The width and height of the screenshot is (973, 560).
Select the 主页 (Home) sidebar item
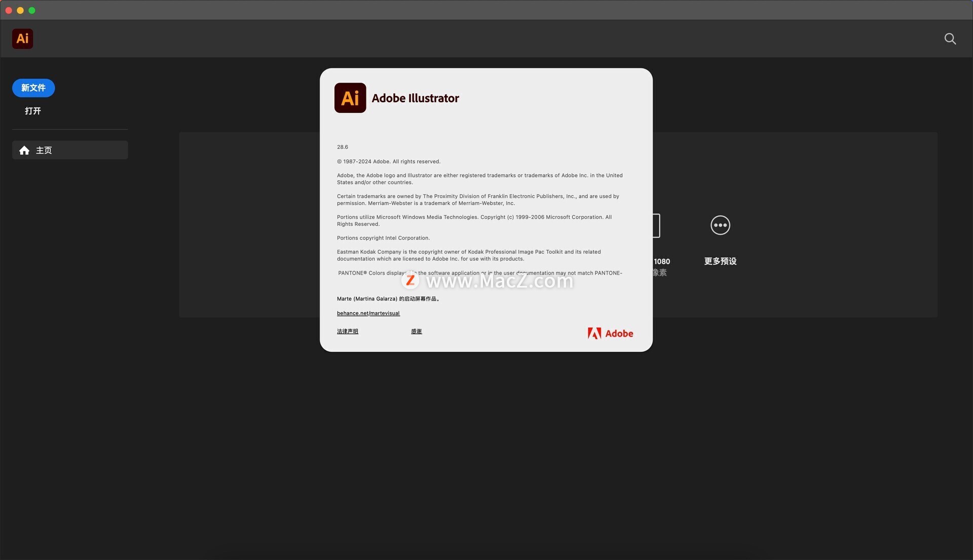click(70, 150)
